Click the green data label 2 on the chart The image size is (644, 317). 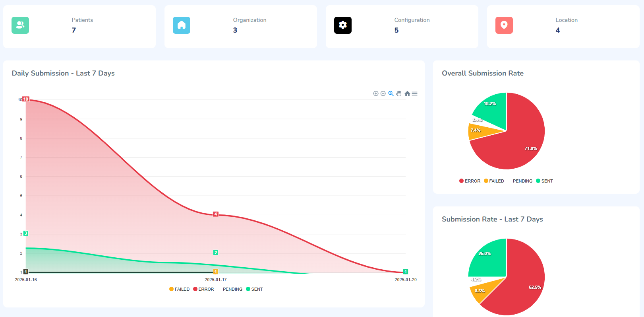tap(216, 253)
